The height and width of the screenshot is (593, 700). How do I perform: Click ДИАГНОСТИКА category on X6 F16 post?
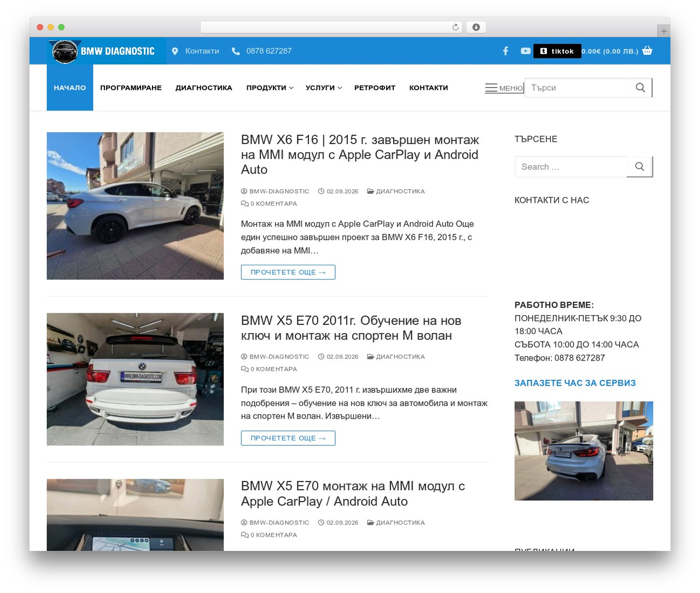(400, 191)
